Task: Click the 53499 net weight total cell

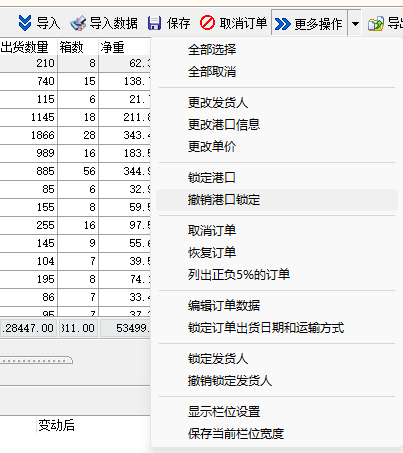Action: pos(125,328)
